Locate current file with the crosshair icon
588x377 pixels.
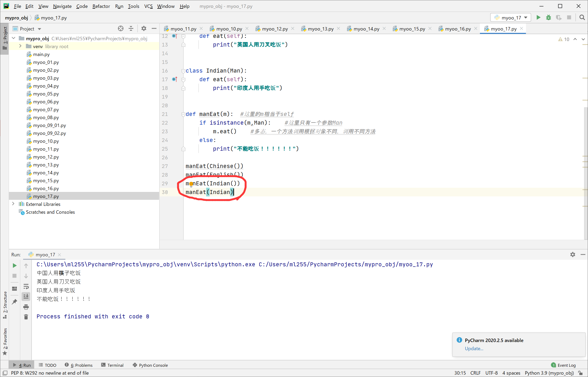[121, 29]
